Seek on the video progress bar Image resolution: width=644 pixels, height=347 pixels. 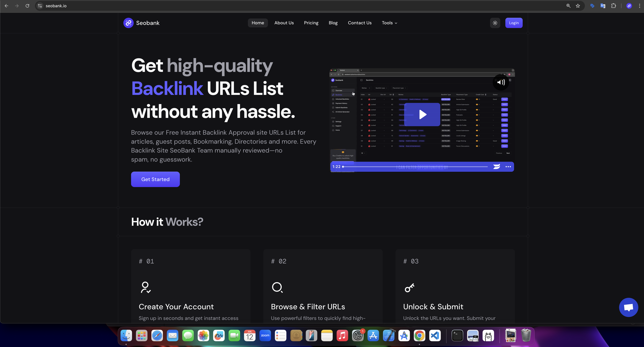pyautogui.click(x=415, y=167)
